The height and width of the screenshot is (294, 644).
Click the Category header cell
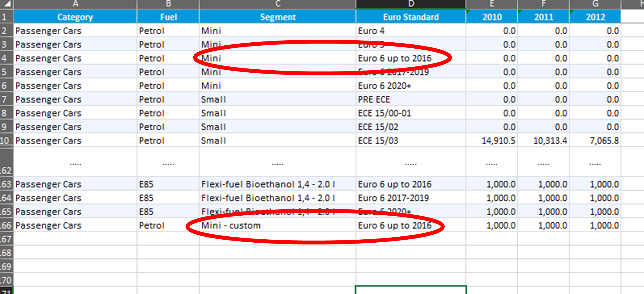(75, 17)
